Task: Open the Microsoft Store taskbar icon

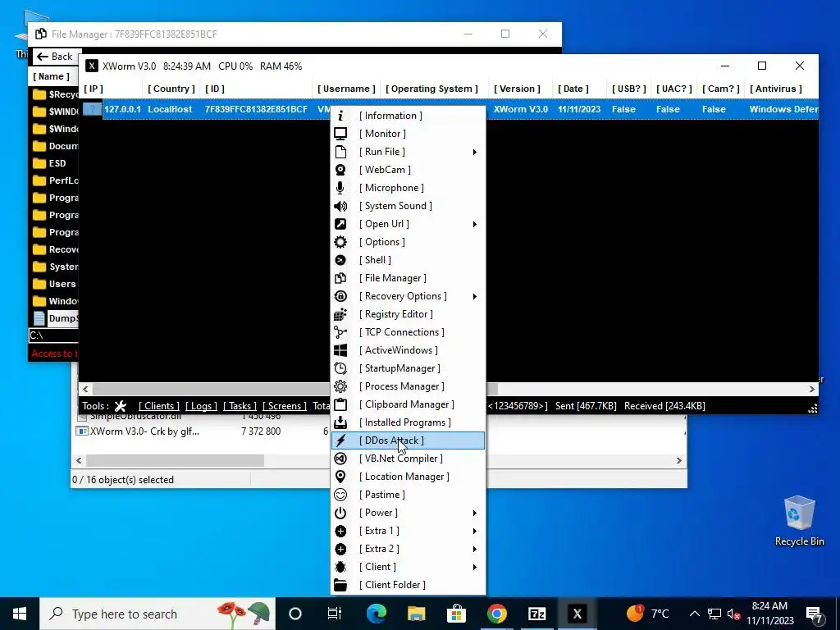Action: pos(456,614)
